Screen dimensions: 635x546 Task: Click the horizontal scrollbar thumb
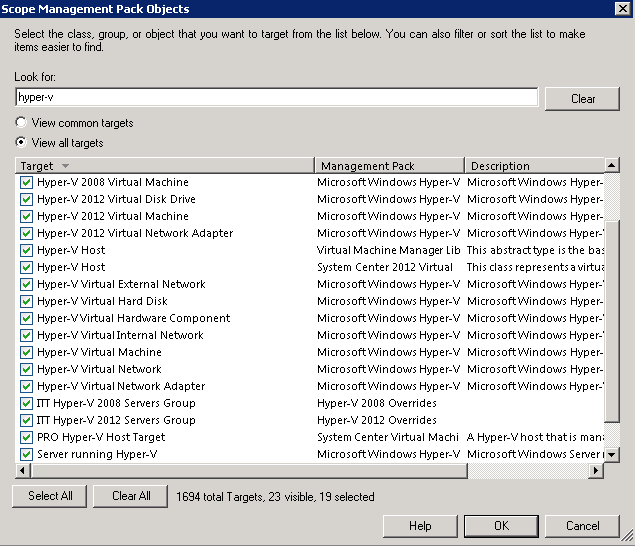pos(249,471)
